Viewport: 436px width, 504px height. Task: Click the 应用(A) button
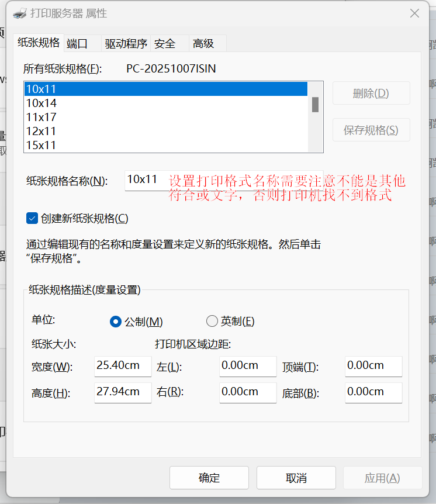(x=382, y=478)
